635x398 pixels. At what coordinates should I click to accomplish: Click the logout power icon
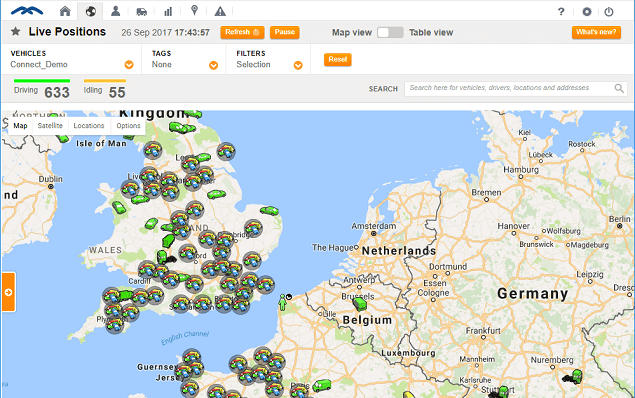click(x=609, y=12)
